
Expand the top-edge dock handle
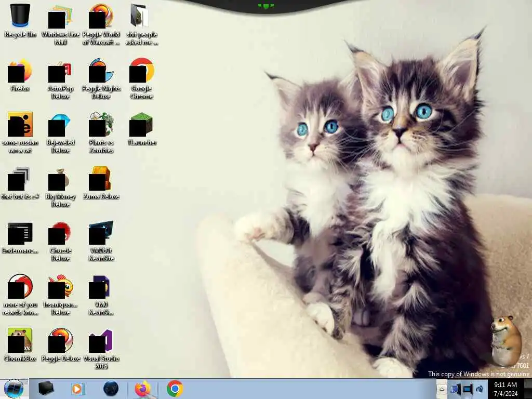[x=265, y=6]
